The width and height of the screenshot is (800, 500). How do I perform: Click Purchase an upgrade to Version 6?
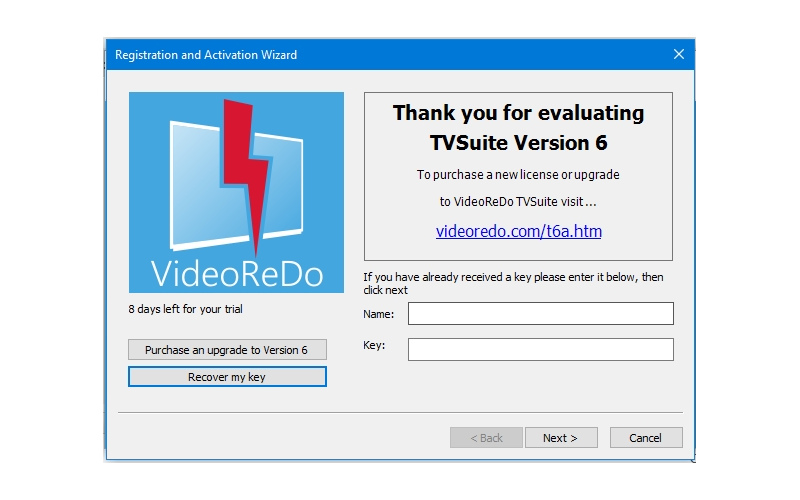(227, 350)
